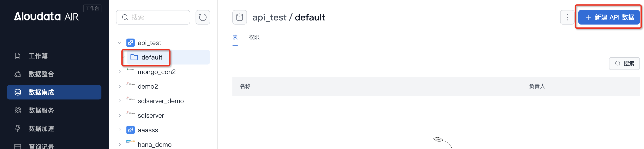Click the 数据服务 icon in the sidebar
The width and height of the screenshot is (644, 149).
pyautogui.click(x=18, y=110)
